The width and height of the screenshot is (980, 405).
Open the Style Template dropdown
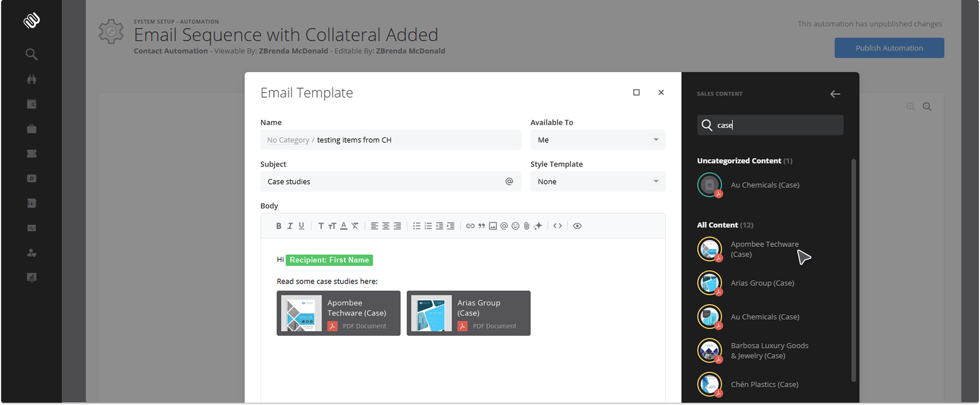(x=597, y=182)
